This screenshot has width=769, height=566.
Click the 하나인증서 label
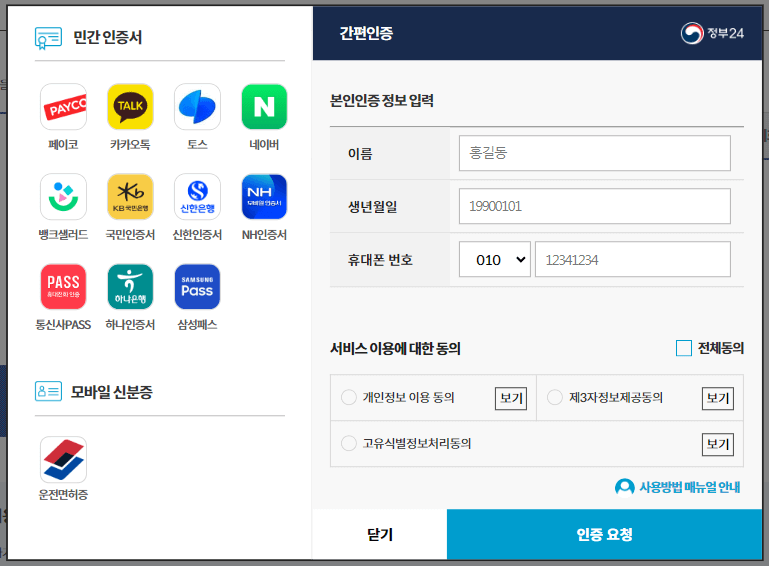click(x=130, y=325)
